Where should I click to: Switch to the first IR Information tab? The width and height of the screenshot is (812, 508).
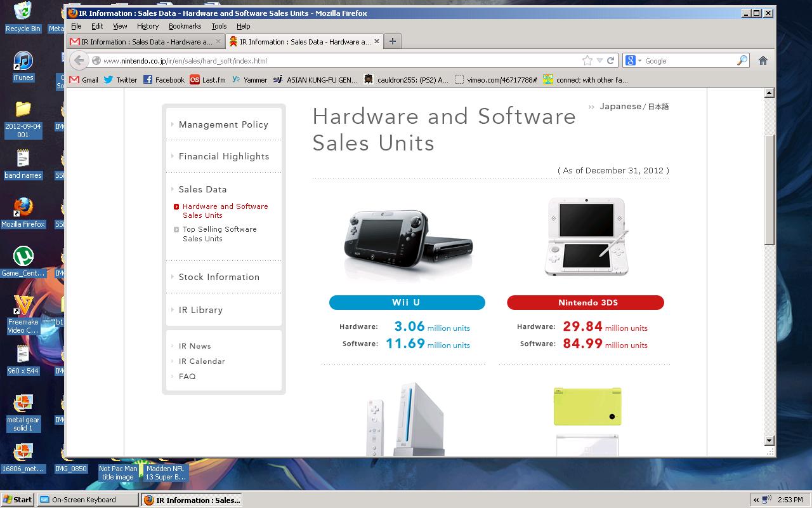click(x=145, y=42)
